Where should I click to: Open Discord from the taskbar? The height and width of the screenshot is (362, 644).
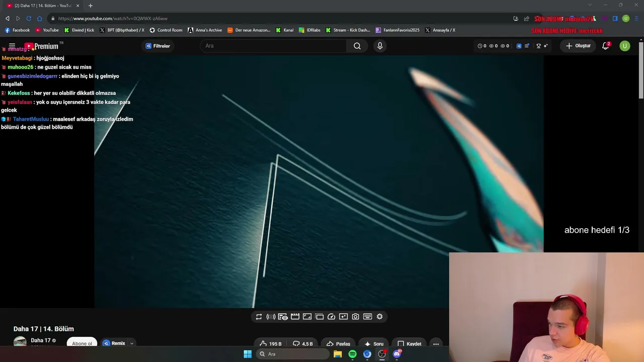click(x=397, y=354)
